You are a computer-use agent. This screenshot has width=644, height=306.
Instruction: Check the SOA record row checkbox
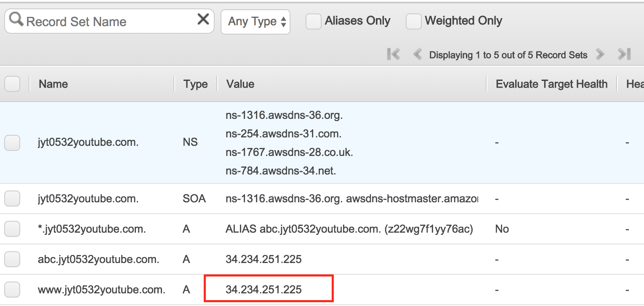click(x=12, y=199)
